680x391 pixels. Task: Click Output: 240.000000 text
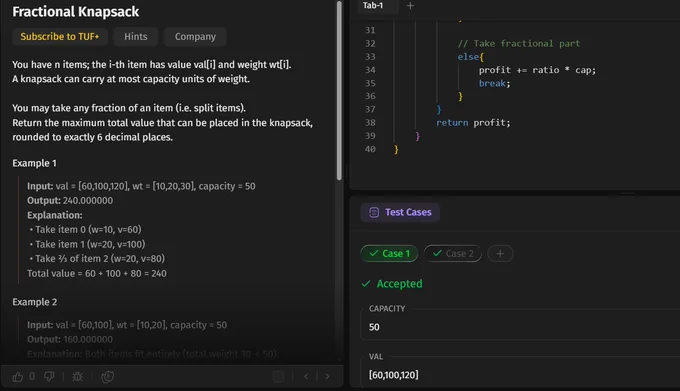point(70,201)
